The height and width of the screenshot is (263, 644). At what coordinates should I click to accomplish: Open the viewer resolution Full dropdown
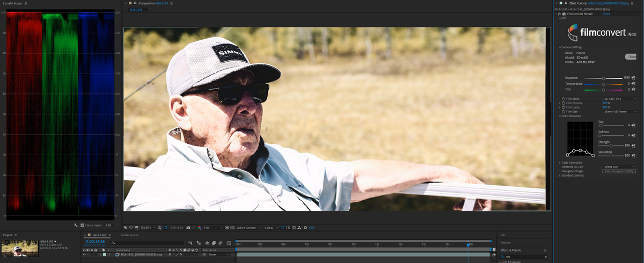(x=213, y=228)
